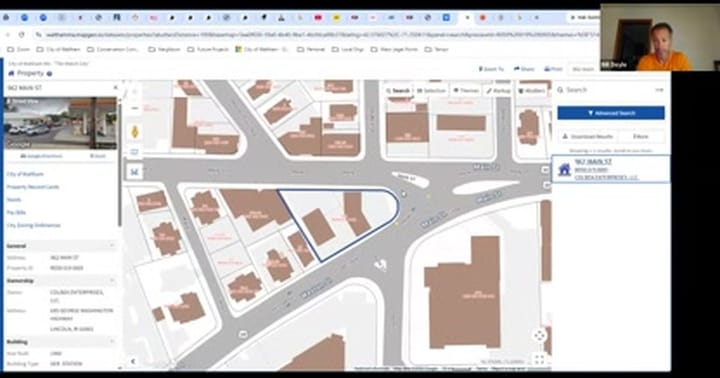Screen dimensions: 720x378
Task: Open site information icon in address bar
Action: tap(39, 34)
